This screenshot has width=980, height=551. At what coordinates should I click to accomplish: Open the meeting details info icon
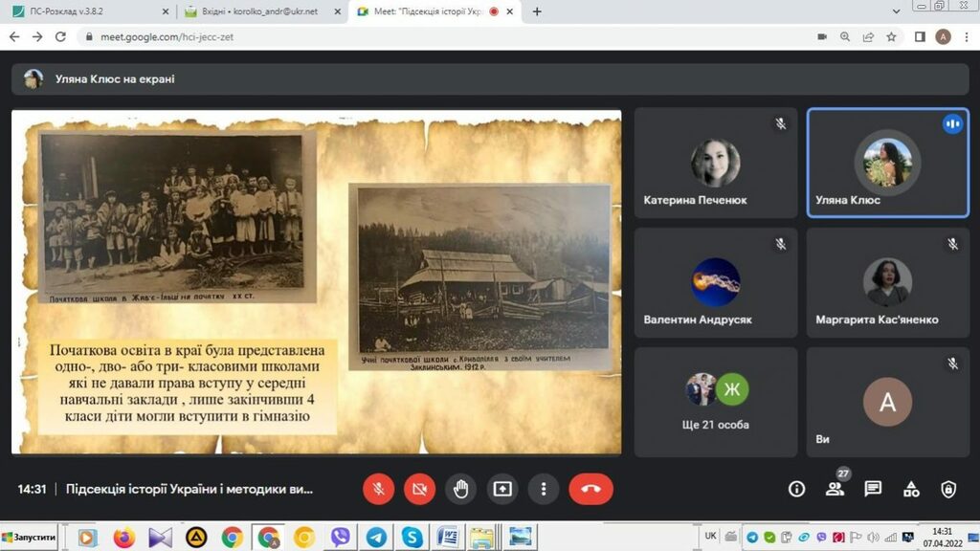(x=796, y=489)
